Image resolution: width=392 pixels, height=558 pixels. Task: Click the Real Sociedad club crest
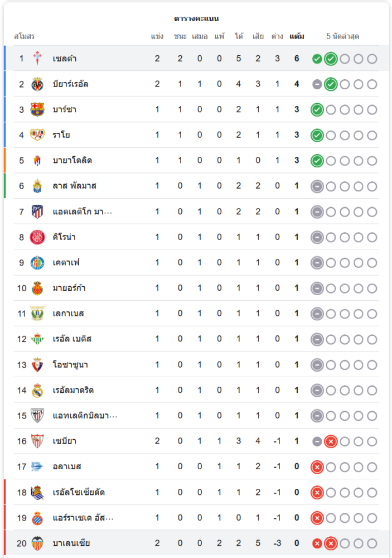pyautogui.click(x=37, y=492)
